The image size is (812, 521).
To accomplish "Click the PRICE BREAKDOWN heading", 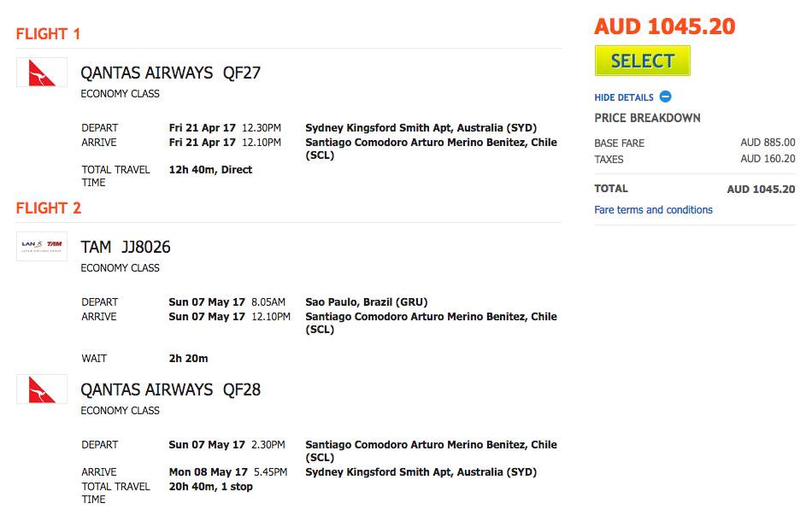I will 647,118.
